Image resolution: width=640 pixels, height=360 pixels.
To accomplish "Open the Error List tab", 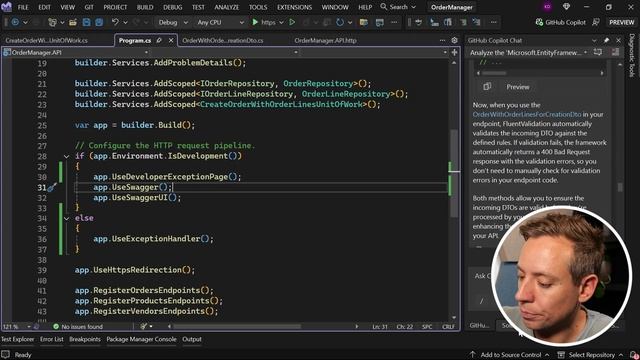I will (x=51, y=339).
